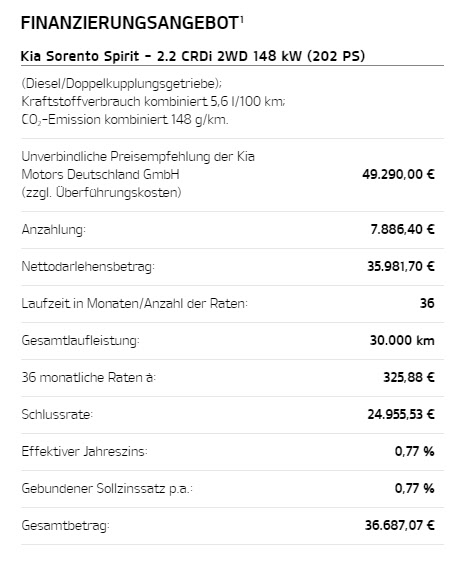Click the CO2-Emission kombiniert line

[x=125, y=120]
